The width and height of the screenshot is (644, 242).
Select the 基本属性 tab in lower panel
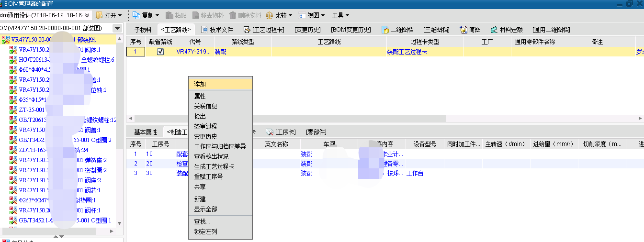(146, 132)
